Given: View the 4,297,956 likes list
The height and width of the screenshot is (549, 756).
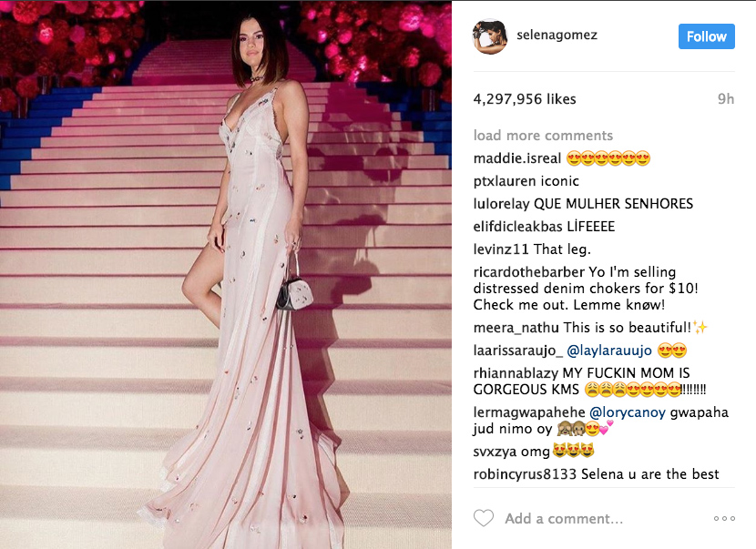Looking at the screenshot, I should [x=525, y=99].
